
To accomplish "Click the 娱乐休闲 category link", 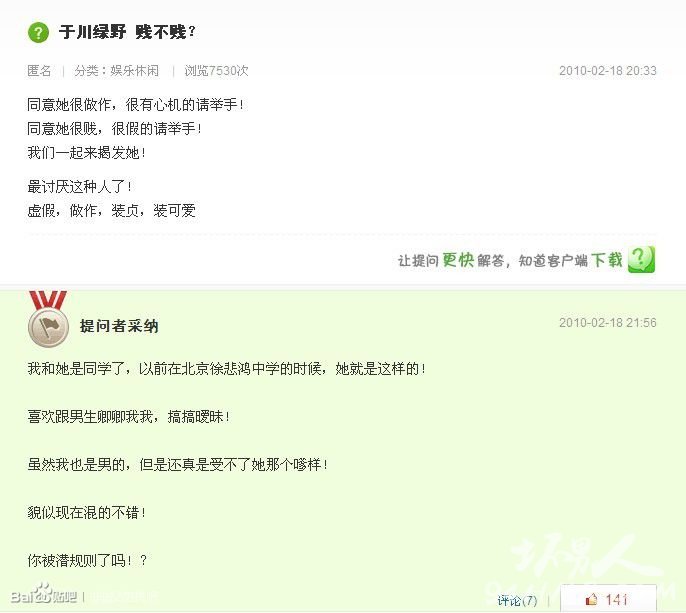I will 135,70.
